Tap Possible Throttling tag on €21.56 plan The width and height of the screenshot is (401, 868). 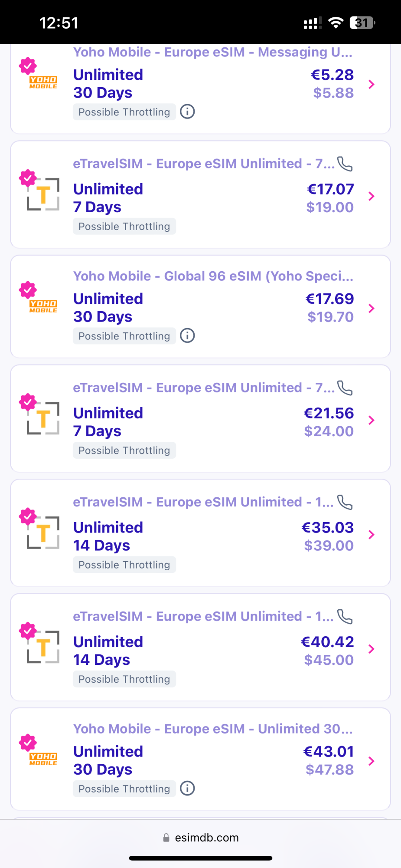124,450
